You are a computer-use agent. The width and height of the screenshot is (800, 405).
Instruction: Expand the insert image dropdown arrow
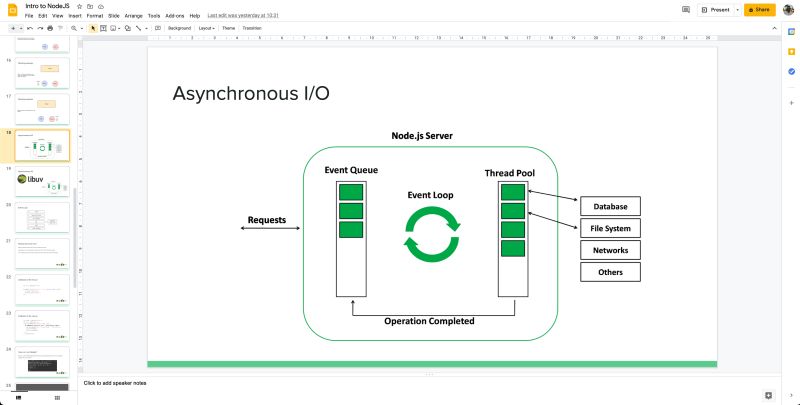point(119,28)
